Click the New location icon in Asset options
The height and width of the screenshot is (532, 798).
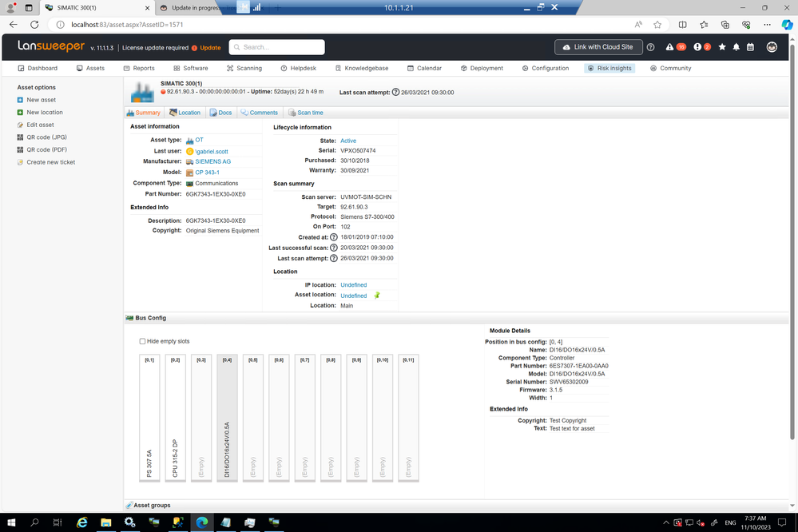(x=20, y=112)
